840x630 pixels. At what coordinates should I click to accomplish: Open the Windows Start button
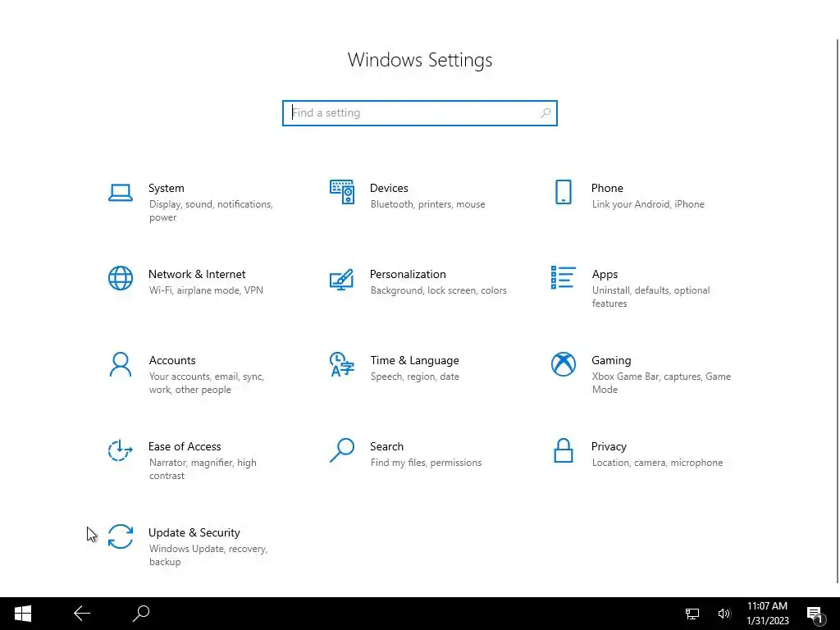[22, 614]
